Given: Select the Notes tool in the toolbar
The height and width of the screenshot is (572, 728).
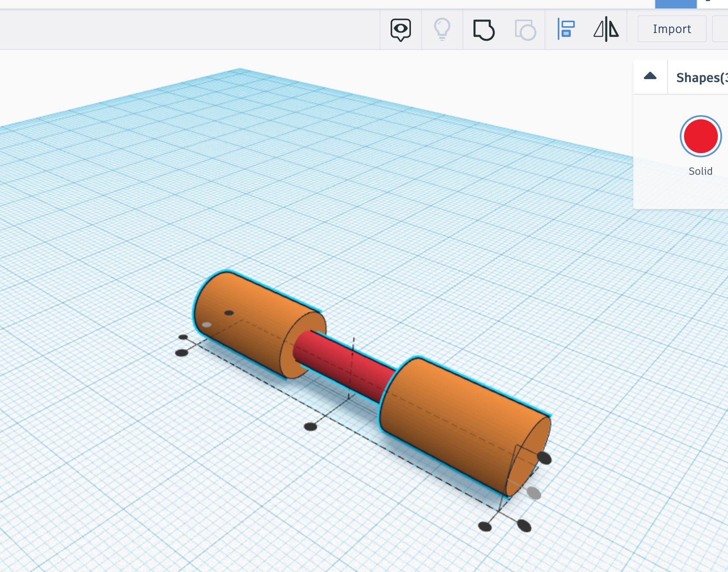Looking at the screenshot, I should pyautogui.click(x=400, y=30).
